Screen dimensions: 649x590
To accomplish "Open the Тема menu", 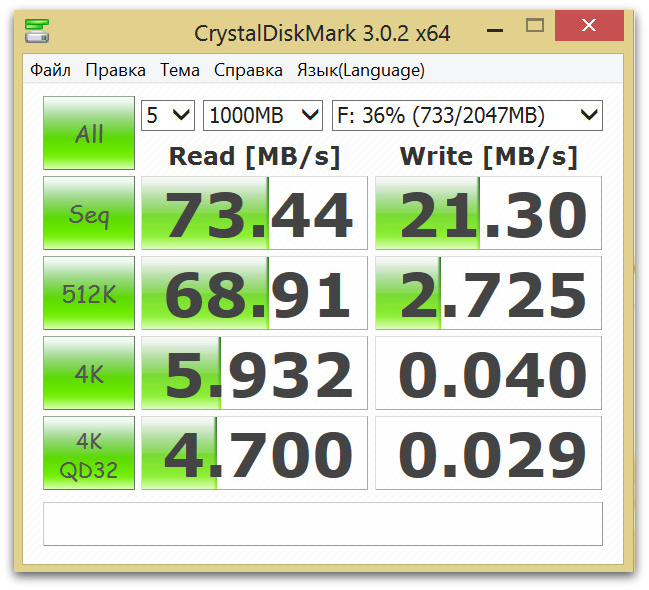I will [180, 70].
